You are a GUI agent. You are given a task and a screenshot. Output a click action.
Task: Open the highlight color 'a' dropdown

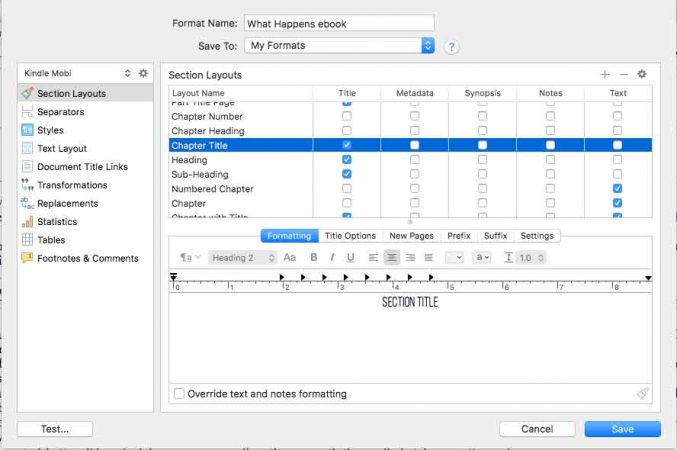pos(482,258)
